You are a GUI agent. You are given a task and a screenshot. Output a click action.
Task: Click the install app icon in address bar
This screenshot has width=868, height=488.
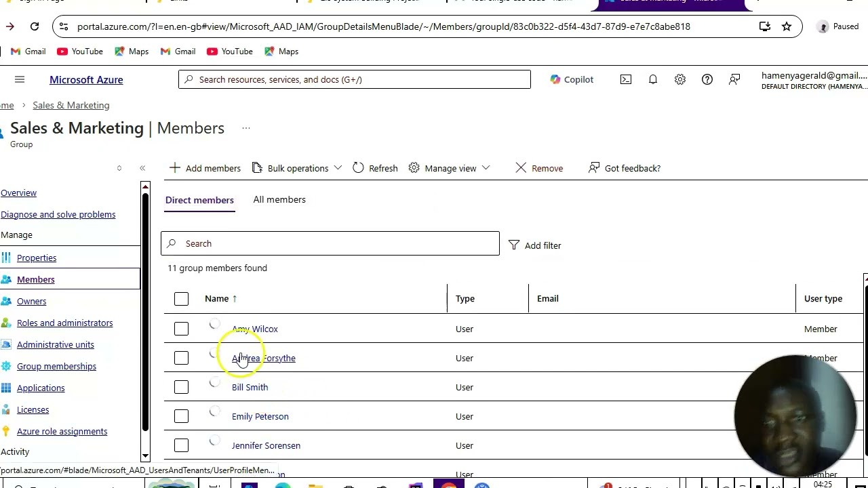tap(765, 26)
